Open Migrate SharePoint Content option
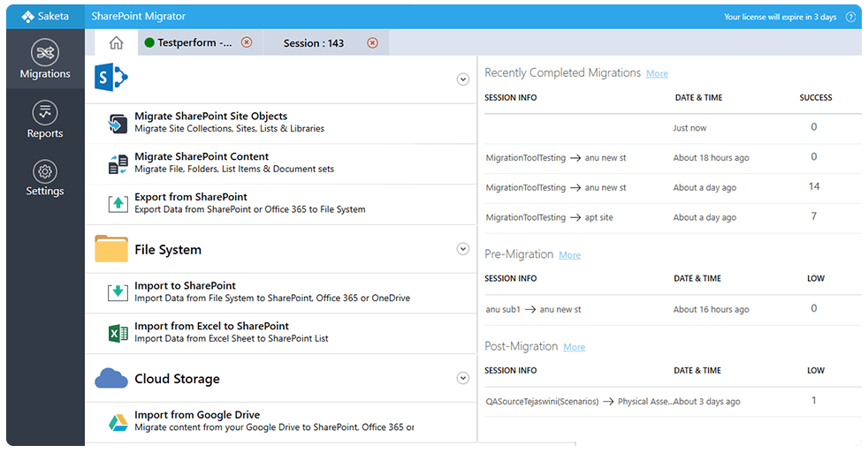 click(x=281, y=163)
